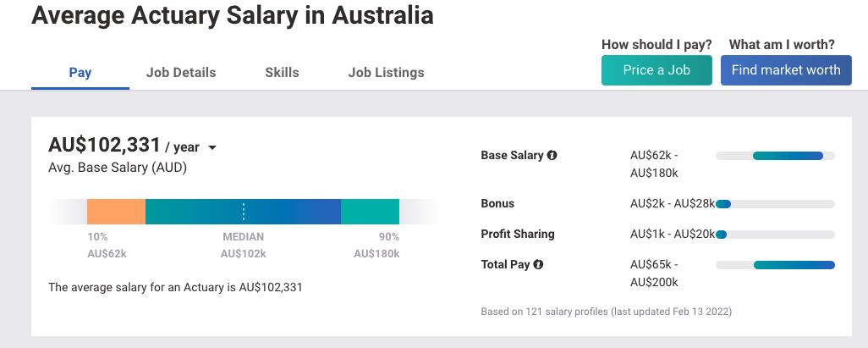Click the AU$102,331 average salary figure
This screenshot has width=868, height=348.
coord(105,146)
